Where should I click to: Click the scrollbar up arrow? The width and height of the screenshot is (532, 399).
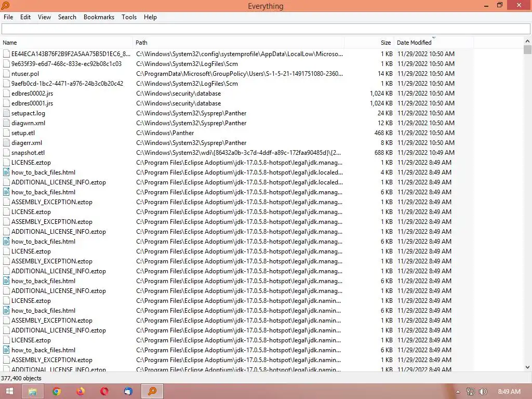tap(527, 41)
